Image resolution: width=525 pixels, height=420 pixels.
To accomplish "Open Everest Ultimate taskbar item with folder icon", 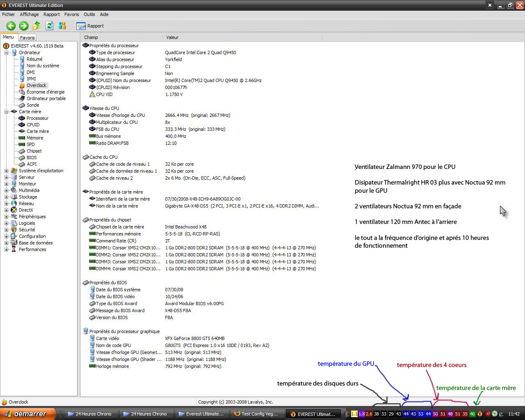I will (201, 414).
